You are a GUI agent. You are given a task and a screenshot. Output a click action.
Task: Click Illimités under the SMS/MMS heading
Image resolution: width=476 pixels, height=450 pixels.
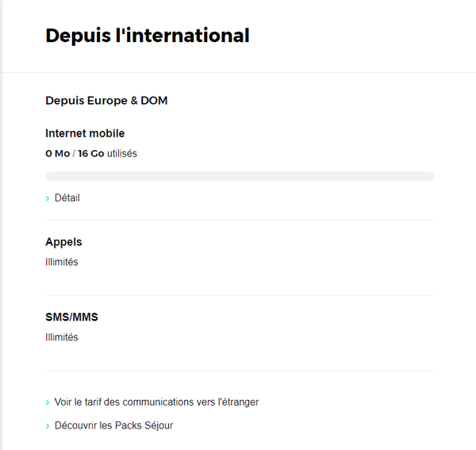coord(62,337)
